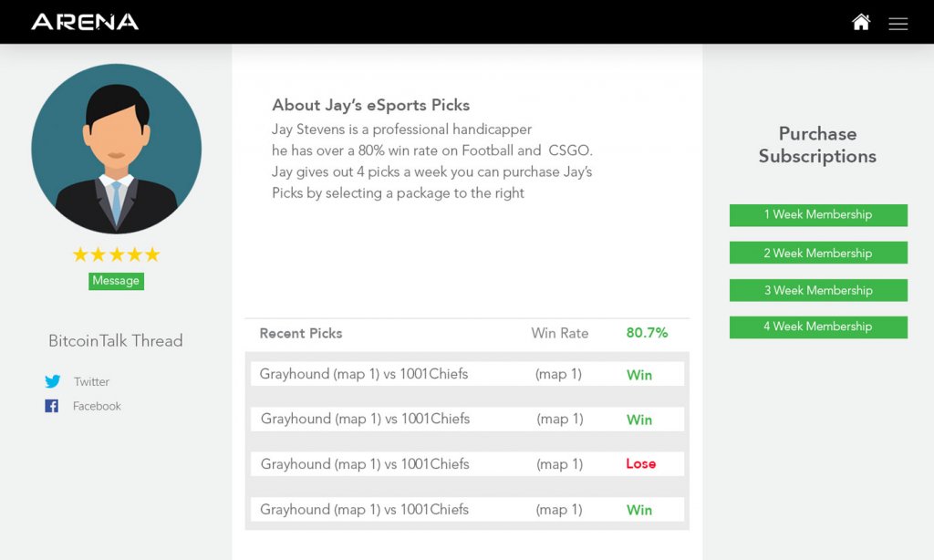Viewport: 934px width, 560px height.
Task: Select the 1 Week Membership button
Action: click(x=818, y=215)
